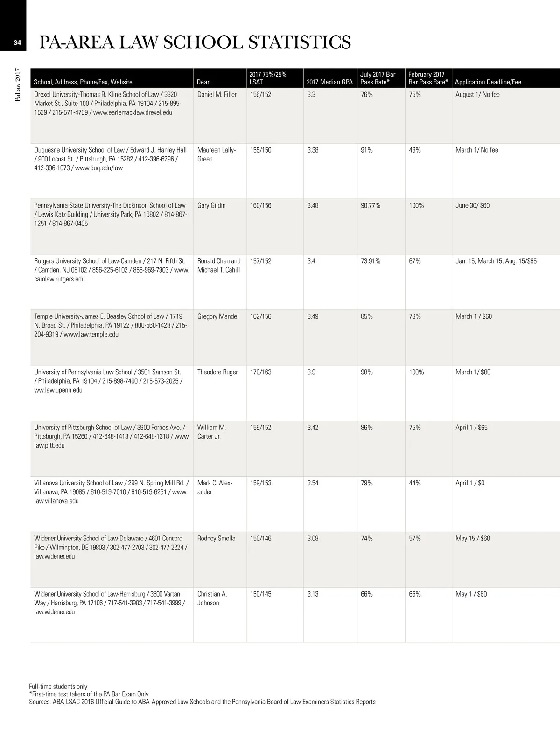Select dean name Theodore Ruger
This screenshot has width=560, height=730.
tap(217, 372)
